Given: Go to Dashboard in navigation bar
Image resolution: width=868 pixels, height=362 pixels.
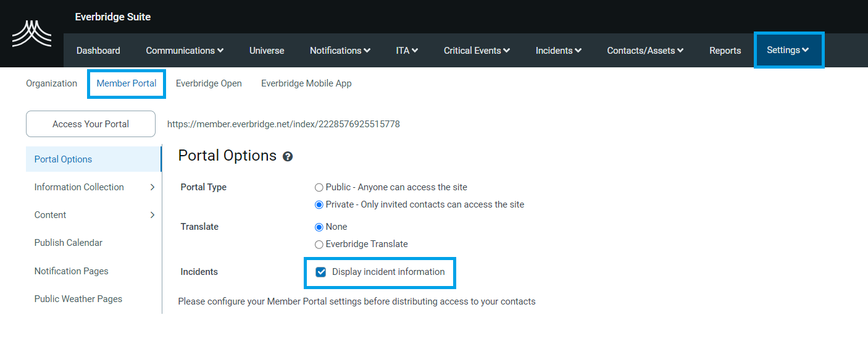Looking at the screenshot, I should [x=98, y=51].
